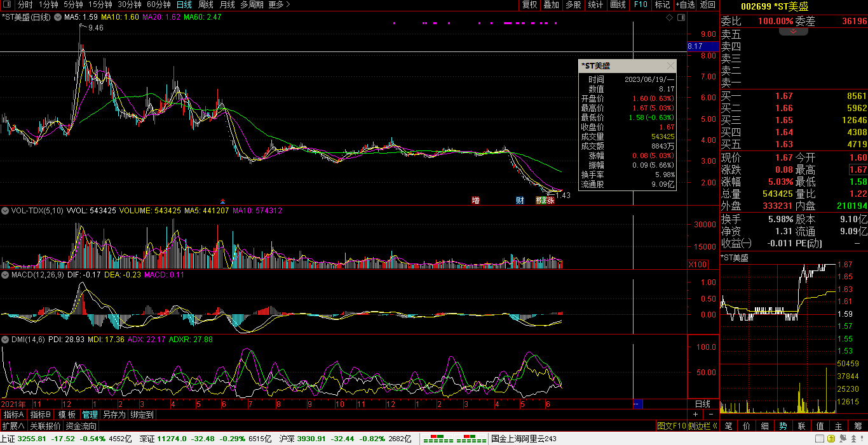Select the 模板 template tab
Viewport: 868px width, 445px height.
pyautogui.click(x=67, y=415)
